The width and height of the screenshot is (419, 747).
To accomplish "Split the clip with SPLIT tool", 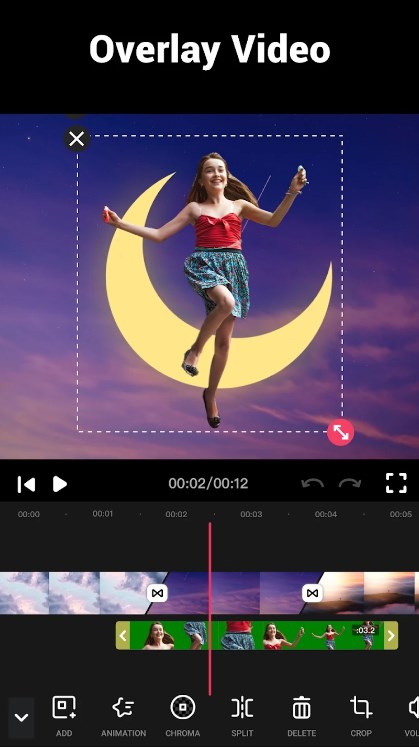I will [x=242, y=716].
